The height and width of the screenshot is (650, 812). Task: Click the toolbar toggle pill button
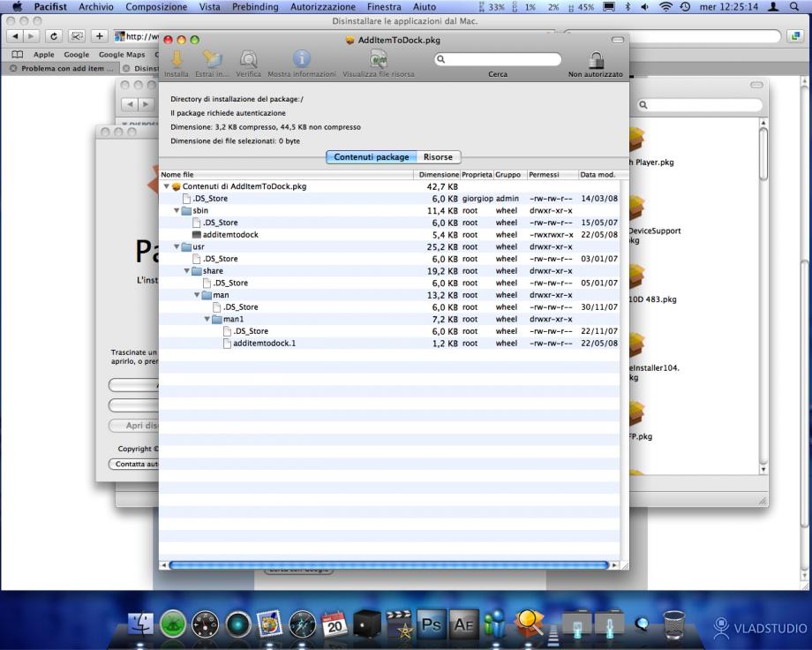(618, 40)
